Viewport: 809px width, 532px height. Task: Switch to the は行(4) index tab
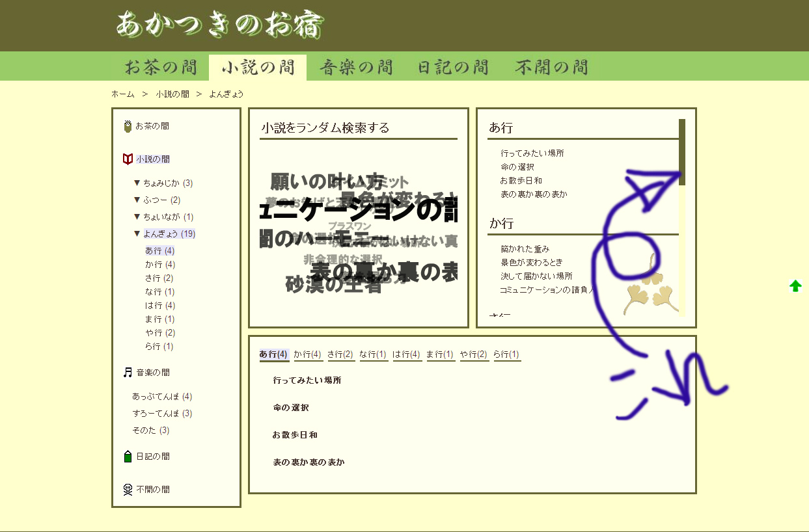coord(406,354)
